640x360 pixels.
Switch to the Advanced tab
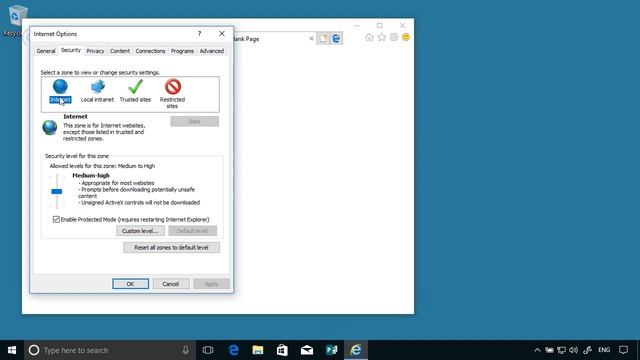[x=211, y=51]
